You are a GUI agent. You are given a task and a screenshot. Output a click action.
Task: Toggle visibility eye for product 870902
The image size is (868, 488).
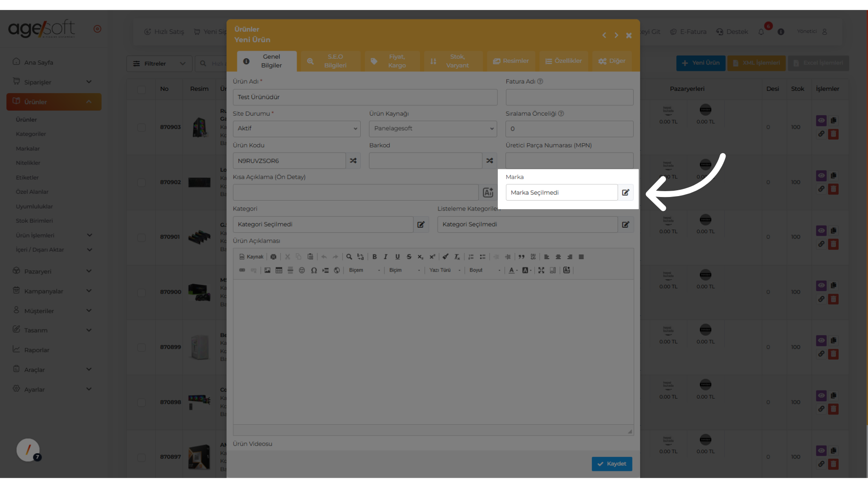tap(821, 176)
